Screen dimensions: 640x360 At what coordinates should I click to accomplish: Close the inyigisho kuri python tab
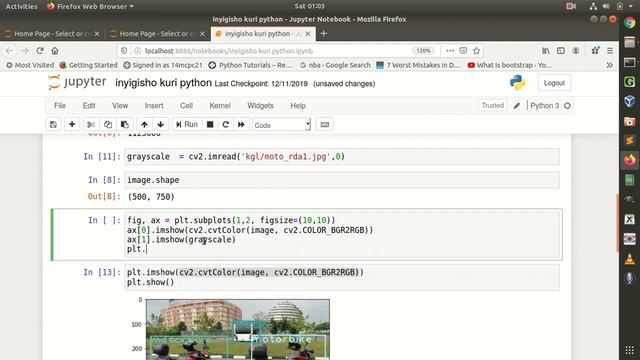click(308, 34)
